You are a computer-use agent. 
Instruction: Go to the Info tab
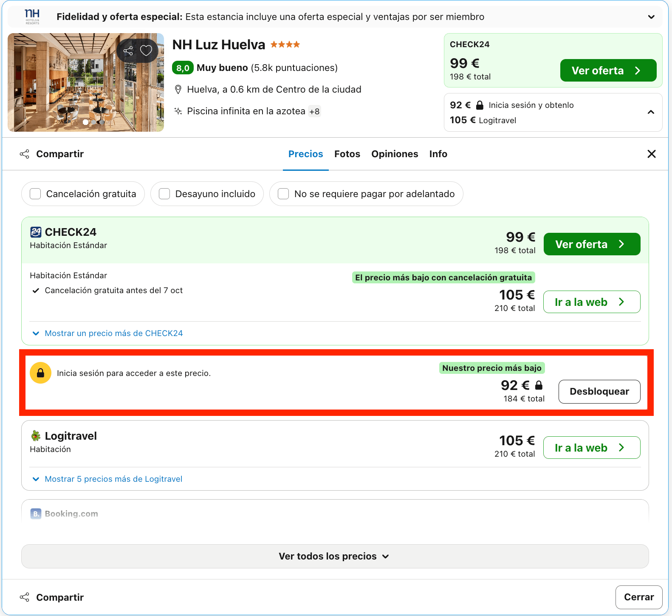tap(438, 154)
